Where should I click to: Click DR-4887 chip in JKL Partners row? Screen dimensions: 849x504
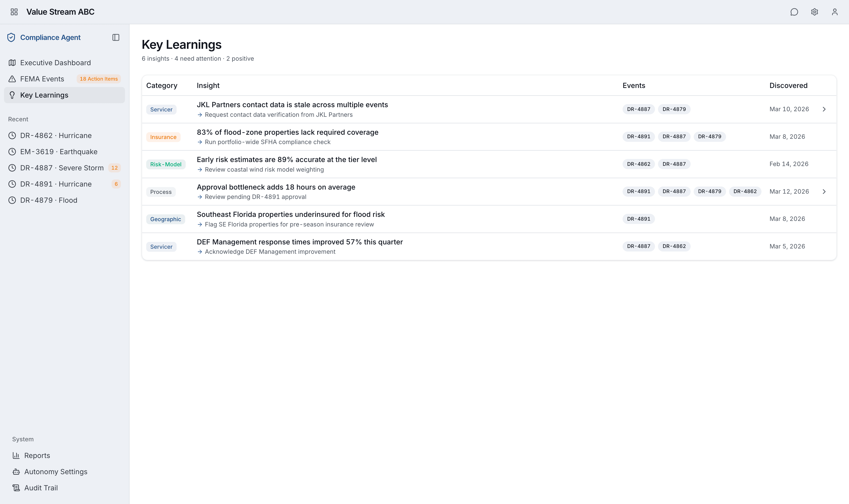[639, 109]
